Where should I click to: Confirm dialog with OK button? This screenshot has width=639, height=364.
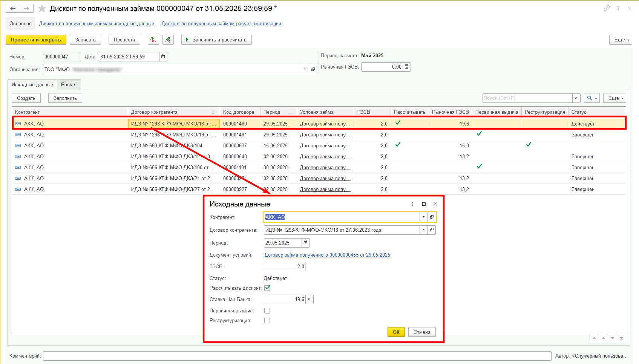click(396, 332)
